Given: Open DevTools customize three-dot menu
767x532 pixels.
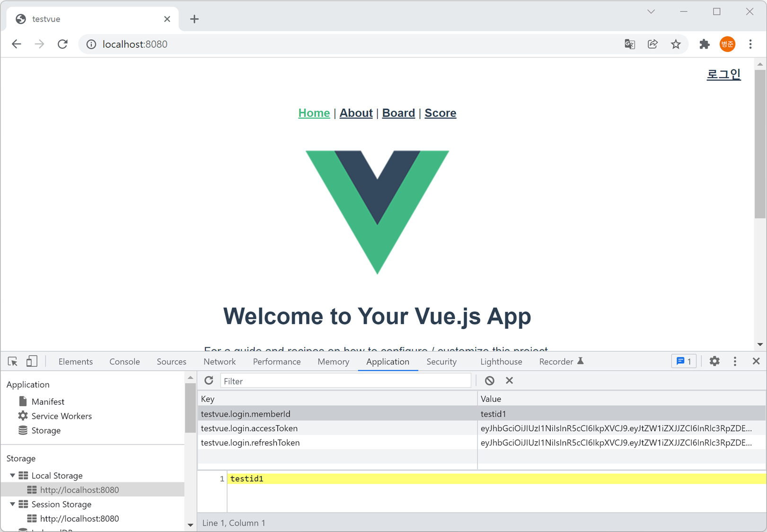Looking at the screenshot, I should pos(735,361).
